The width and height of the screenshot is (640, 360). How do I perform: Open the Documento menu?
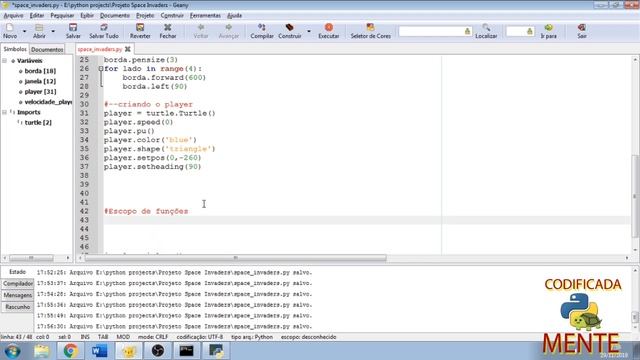(x=115, y=16)
